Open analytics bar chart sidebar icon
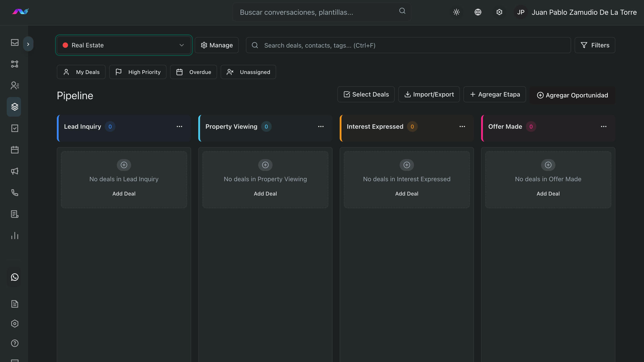Image resolution: width=644 pixels, height=362 pixels. click(14, 235)
